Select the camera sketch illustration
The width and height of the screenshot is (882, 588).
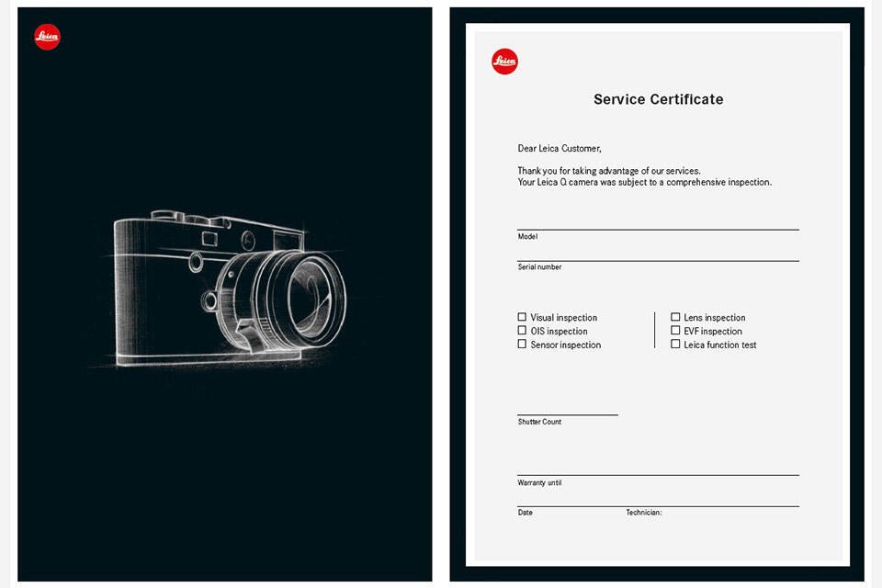224,290
